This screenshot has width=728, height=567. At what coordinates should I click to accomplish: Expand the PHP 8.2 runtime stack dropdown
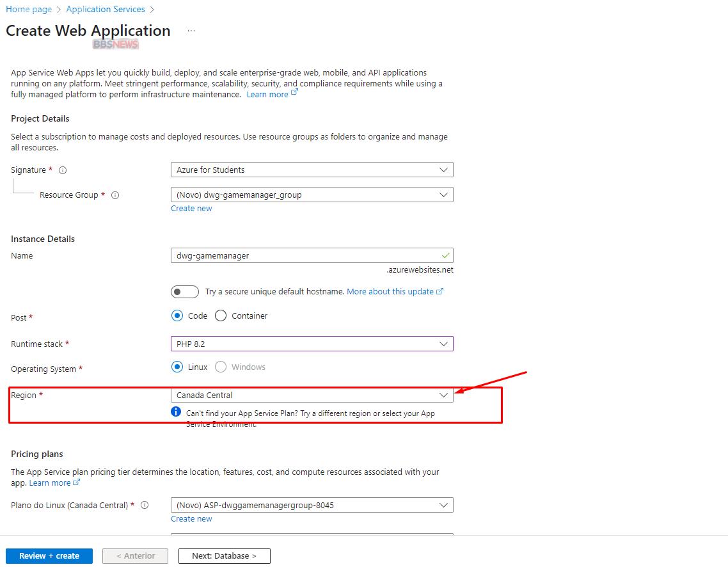[312, 344]
